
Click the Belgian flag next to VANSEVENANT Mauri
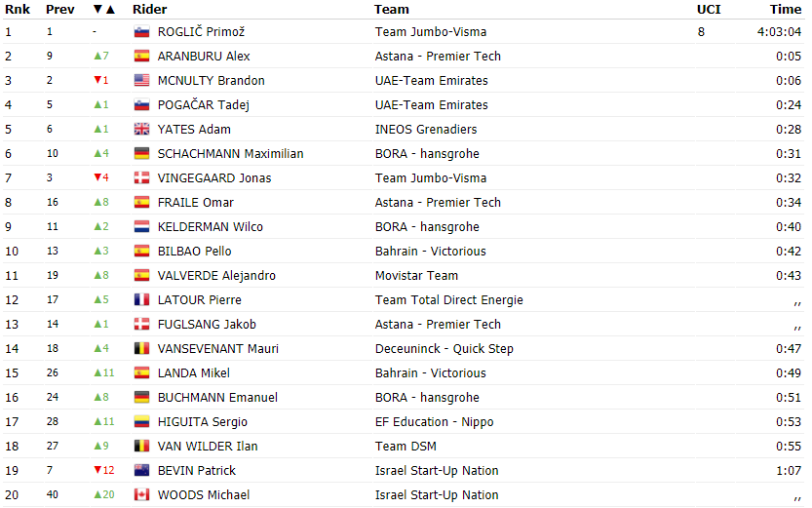click(141, 348)
